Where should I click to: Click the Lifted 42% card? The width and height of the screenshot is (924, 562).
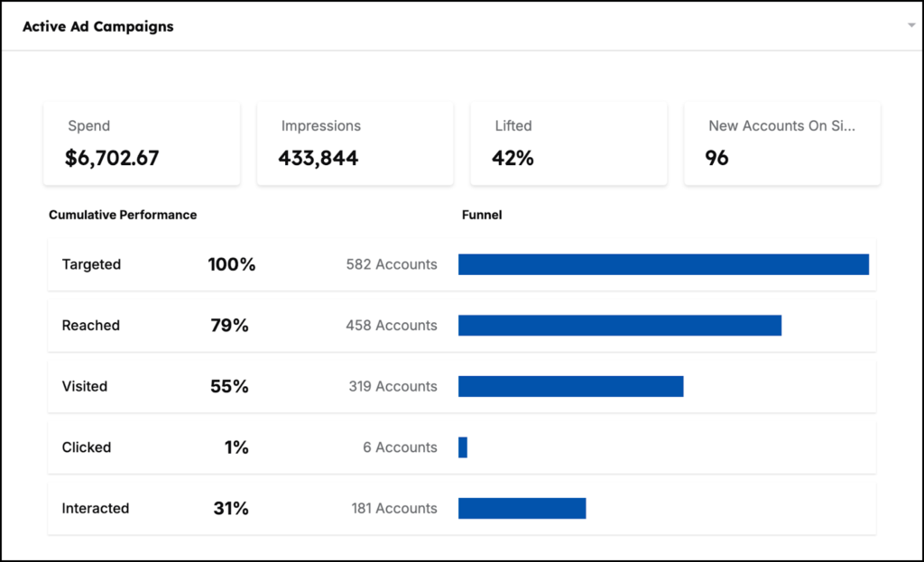click(568, 144)
